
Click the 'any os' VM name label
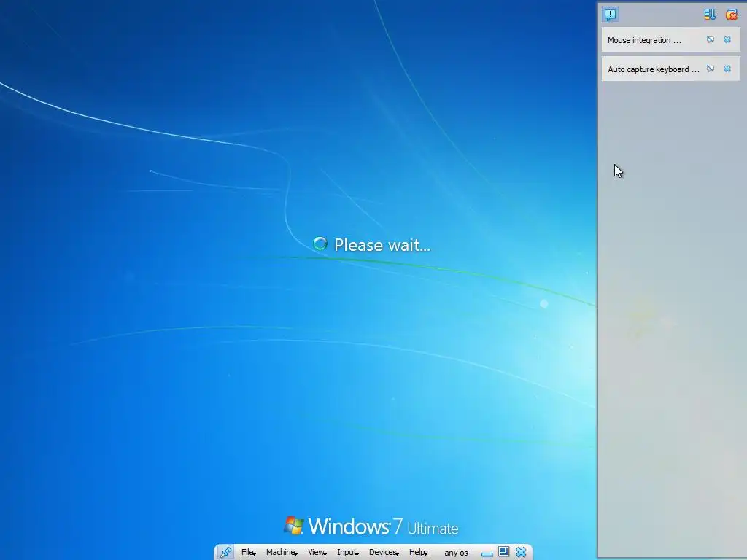click(456, 553)
